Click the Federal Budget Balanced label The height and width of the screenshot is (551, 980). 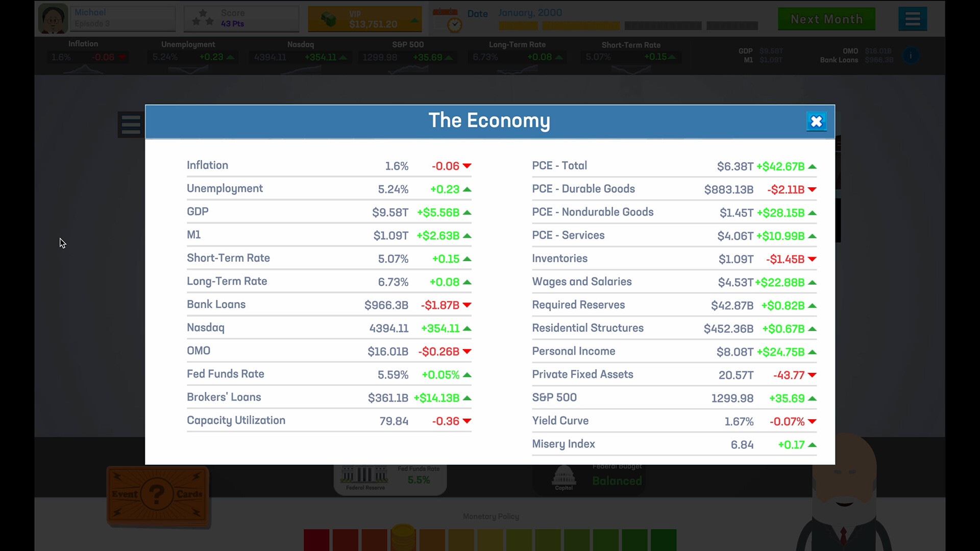pos(617,480)
